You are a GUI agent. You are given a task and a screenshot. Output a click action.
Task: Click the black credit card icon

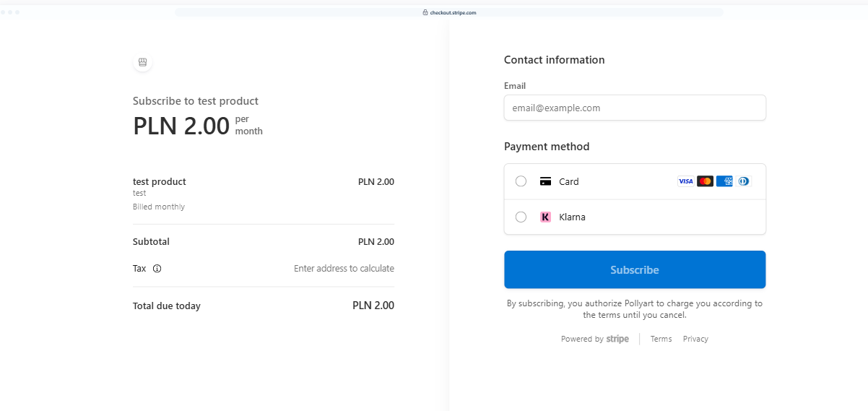(546, 181)
